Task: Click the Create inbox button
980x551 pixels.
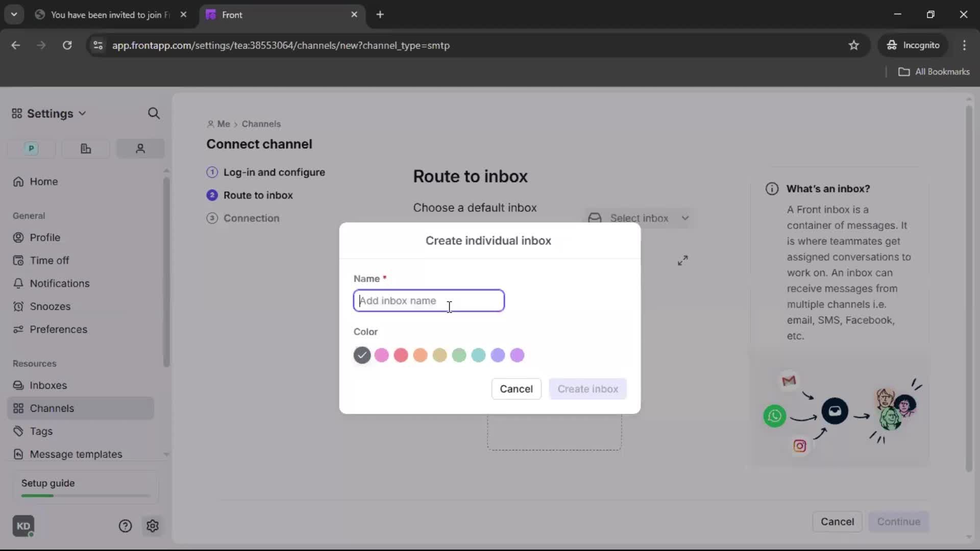Action: [x=587, y=389]
